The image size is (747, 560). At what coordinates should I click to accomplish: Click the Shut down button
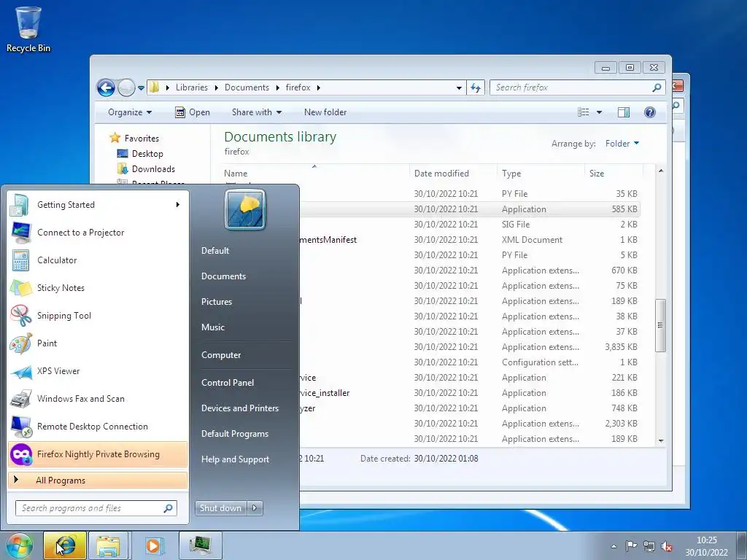pos(220,508)
